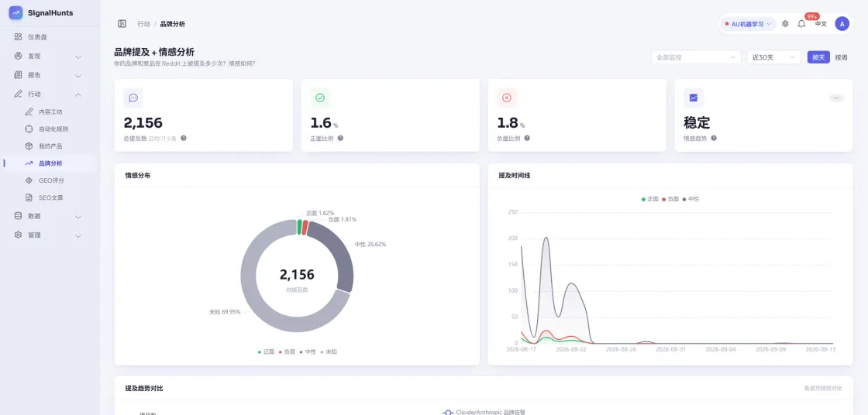Image resolution: width=868 pixels, height=415 pixels.
Task: Click the 正面 green donut segment
Action: coord(299,227)
